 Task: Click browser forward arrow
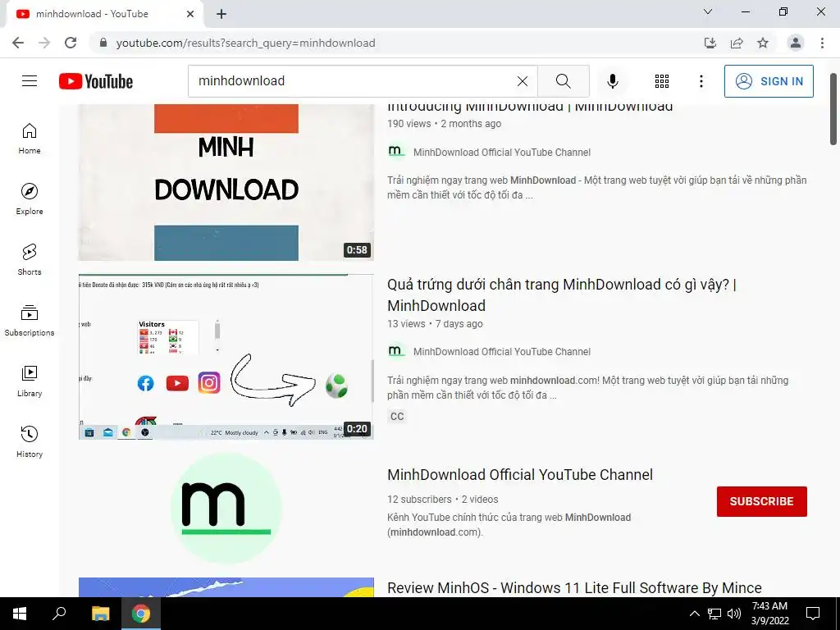[x=44, y=43]
